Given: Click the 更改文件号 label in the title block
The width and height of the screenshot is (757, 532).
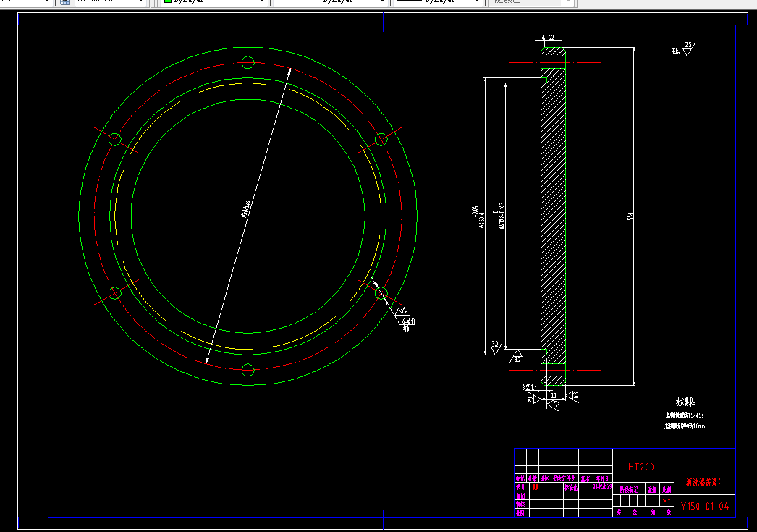Looking at the screenshot, I should [564, 478].
